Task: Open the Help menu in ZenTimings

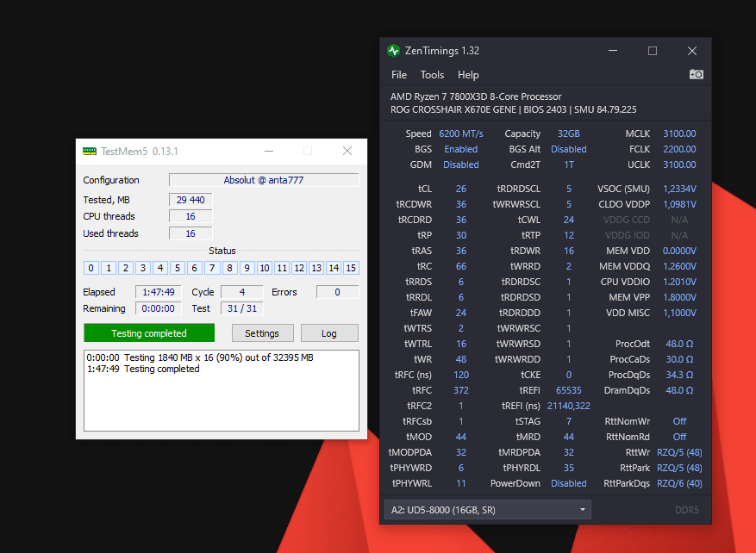Action: point(468,75)
